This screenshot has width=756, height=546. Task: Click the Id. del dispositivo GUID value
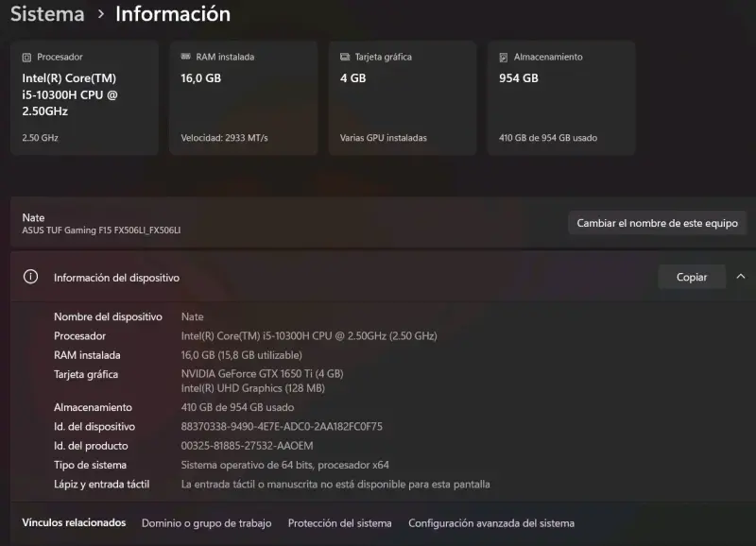click(282, 426)
